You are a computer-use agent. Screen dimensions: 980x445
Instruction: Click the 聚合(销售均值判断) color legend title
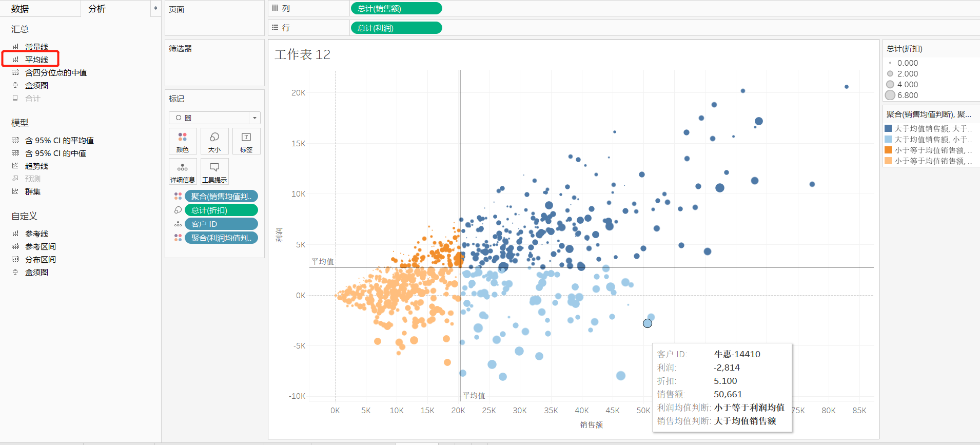929,114
